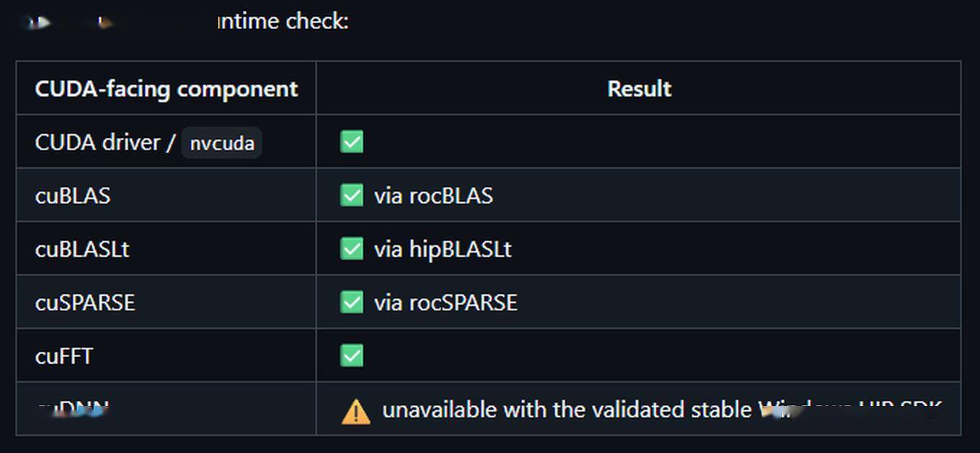Click the green checkmark beside via hipBLASLt
The width and height of the screenshot is (980, 453).
pyautogui.click(x=352, y=249)
